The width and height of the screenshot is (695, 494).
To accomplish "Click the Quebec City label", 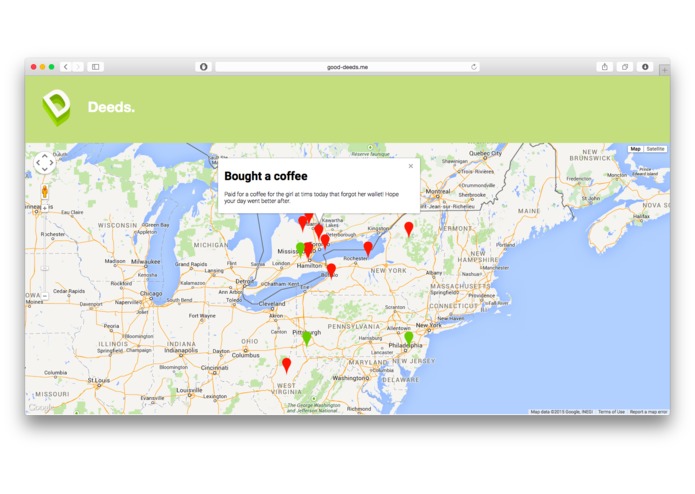I will [485, 153].
